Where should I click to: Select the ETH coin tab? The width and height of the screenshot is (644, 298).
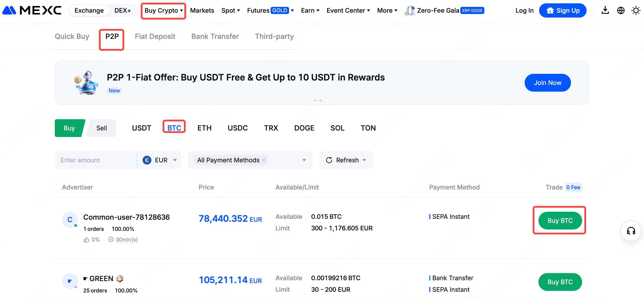pos(204,128)
